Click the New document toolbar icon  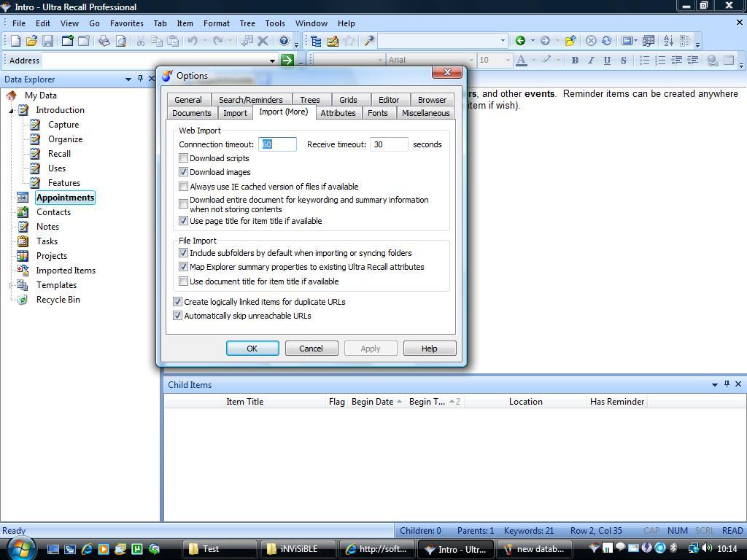16,41
